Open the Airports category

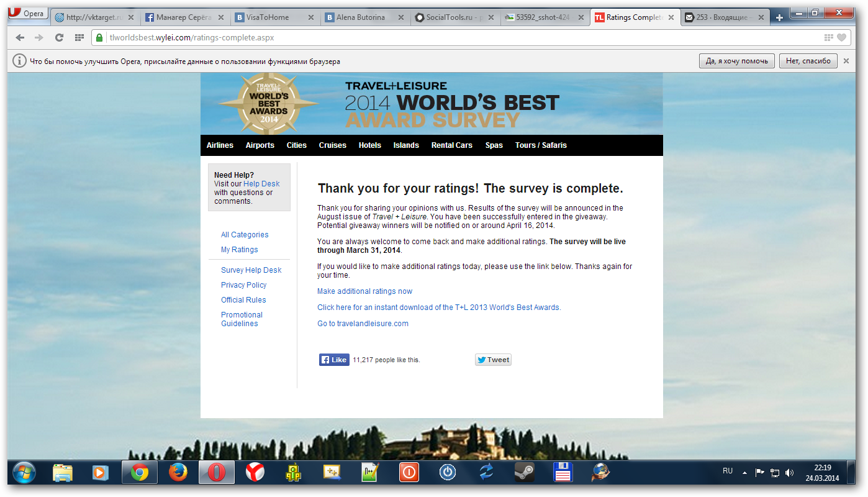point(260,145)
